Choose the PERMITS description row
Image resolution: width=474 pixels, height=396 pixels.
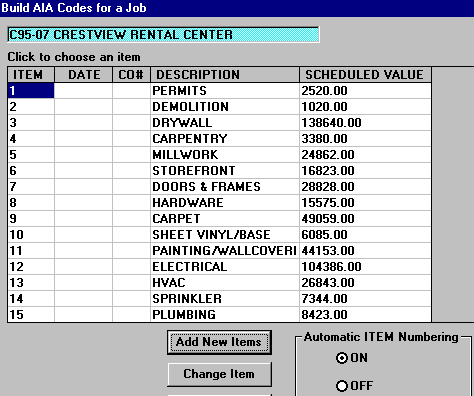coord(225,91)
